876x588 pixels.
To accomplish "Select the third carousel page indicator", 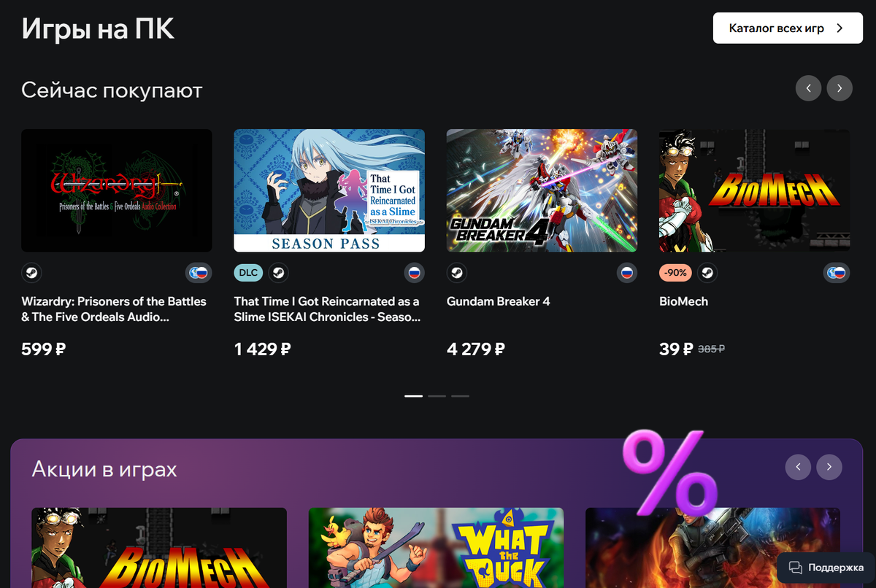I will point(460,396).
